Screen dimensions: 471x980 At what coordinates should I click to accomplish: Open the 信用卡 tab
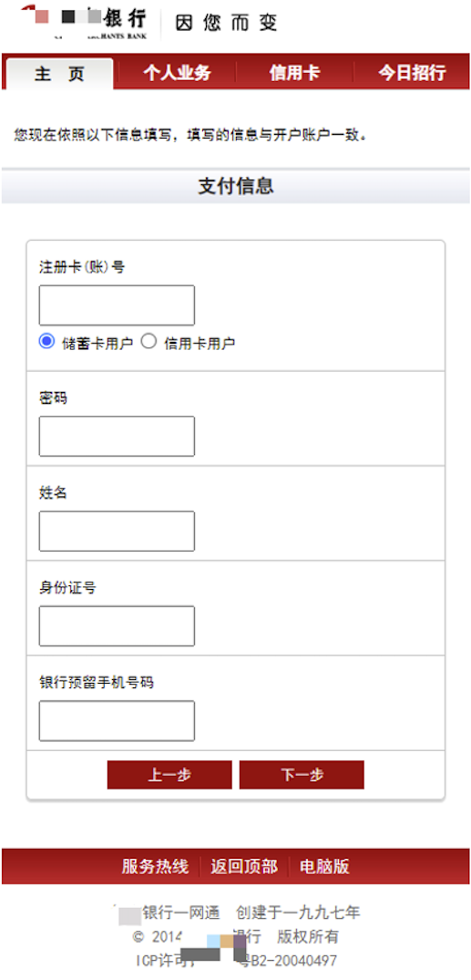(295, 73)
